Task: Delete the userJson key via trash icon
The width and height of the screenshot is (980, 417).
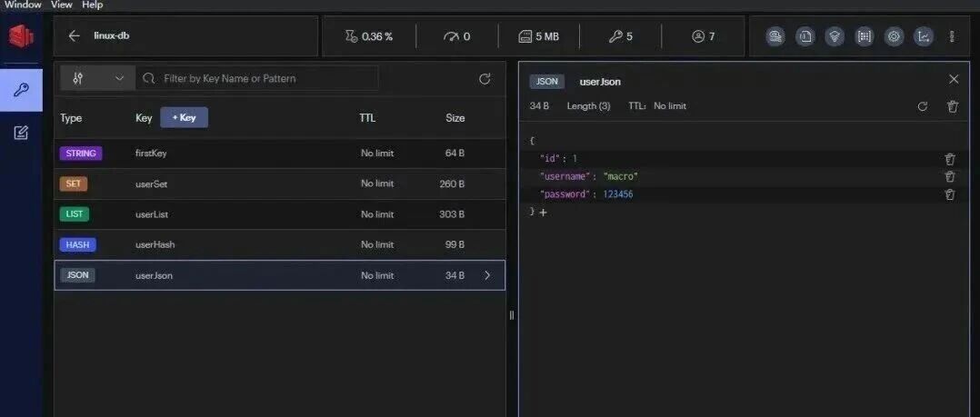Action: click(x=953, y=106)
